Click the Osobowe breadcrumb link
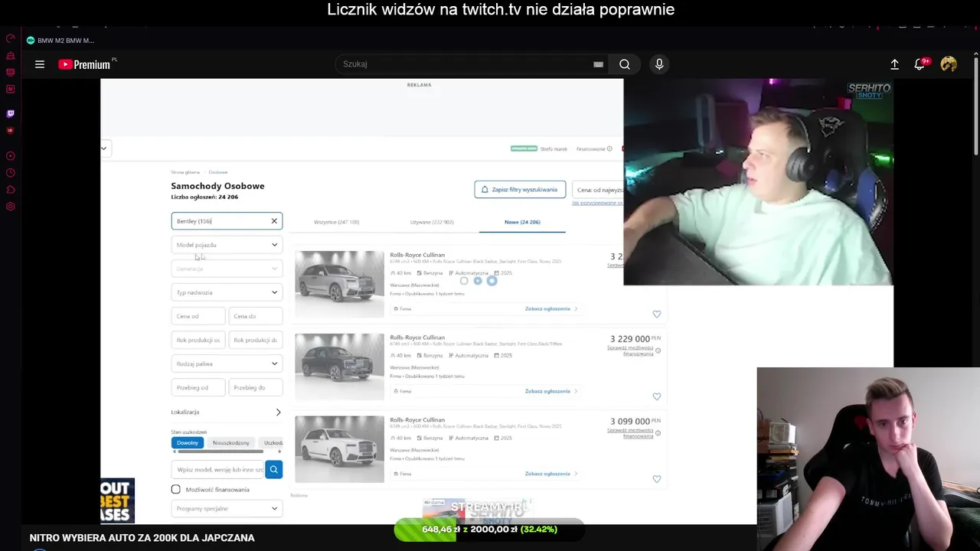 pyautogui.click(x=218, y=172)
